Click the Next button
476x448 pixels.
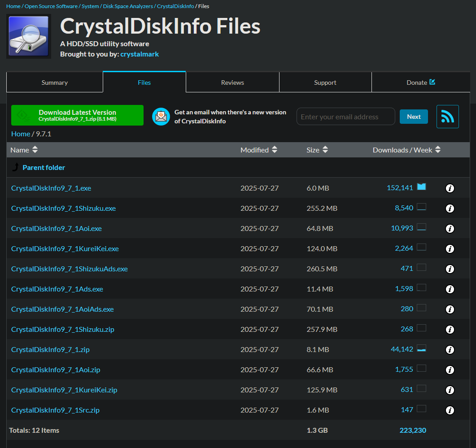click(414, 117)
